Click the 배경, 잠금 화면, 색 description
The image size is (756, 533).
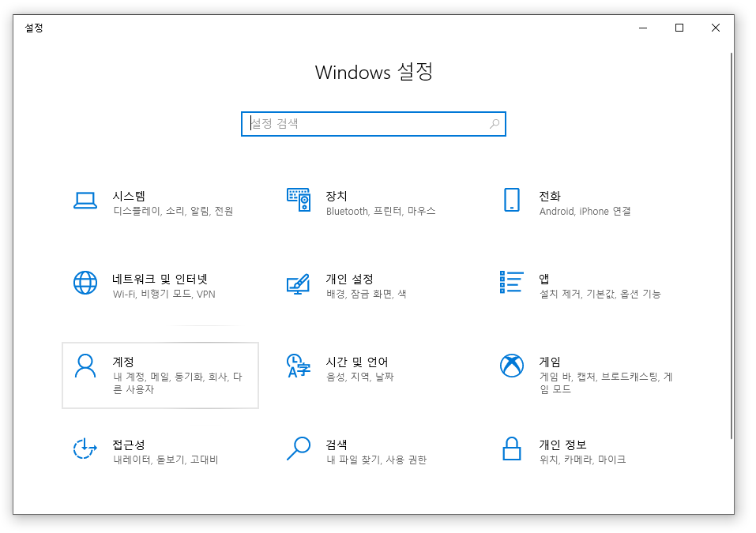coord(367,294)
